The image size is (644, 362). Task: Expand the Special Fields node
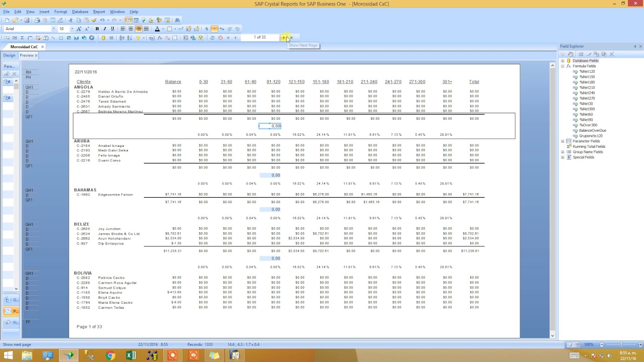click(x=562, y=157)
